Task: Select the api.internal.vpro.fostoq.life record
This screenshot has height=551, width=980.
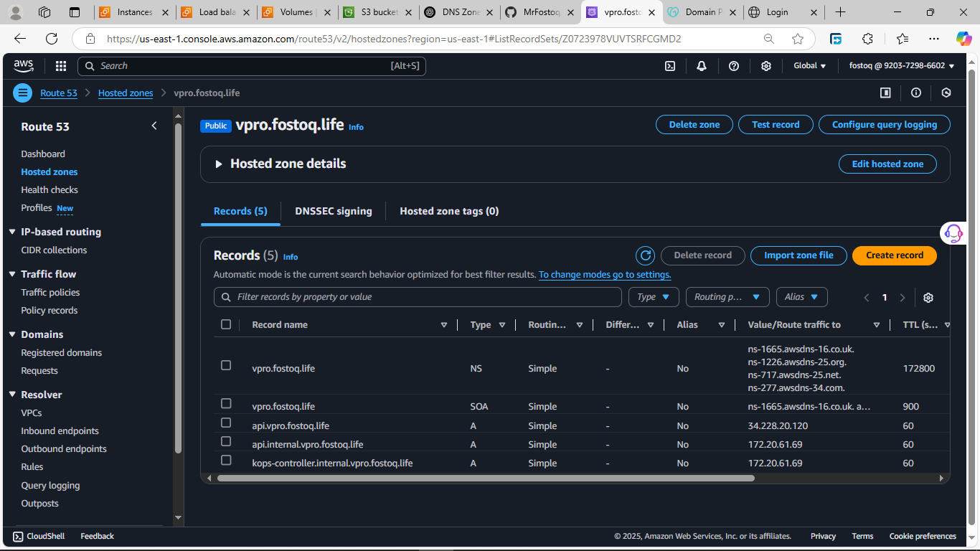Action: pos(226,441)
